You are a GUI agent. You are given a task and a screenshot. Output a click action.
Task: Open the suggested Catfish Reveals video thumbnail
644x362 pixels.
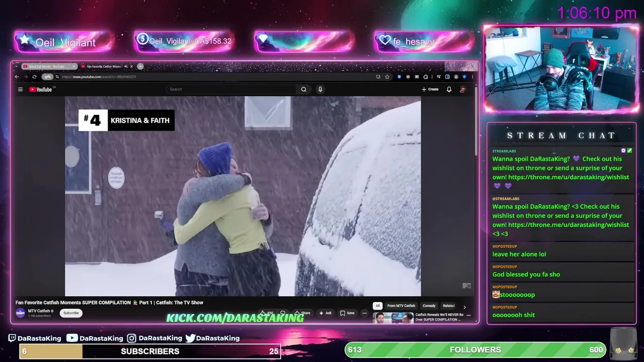tap(393, 317)
